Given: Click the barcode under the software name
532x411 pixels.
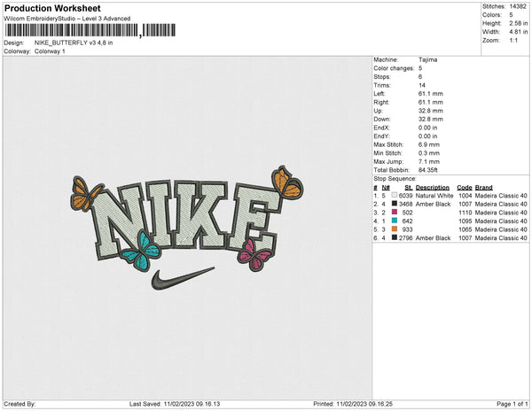Looking at the screenshot, I should [x=90, y=30].
